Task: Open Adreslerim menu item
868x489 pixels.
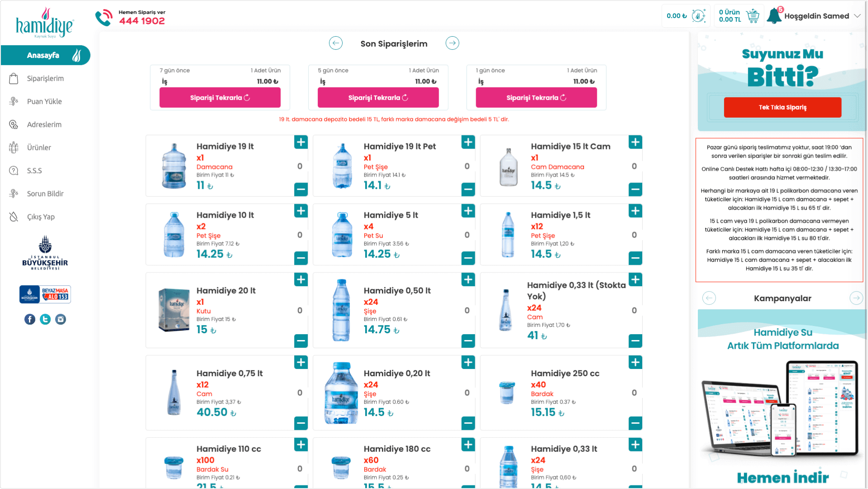Action: (x=44, y=125)
